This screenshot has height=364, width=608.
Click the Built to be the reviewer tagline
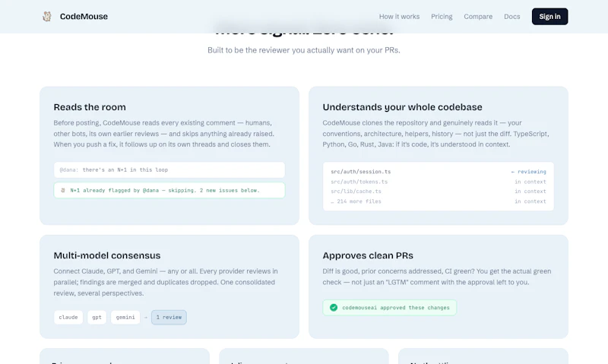[x=303, y=50]
